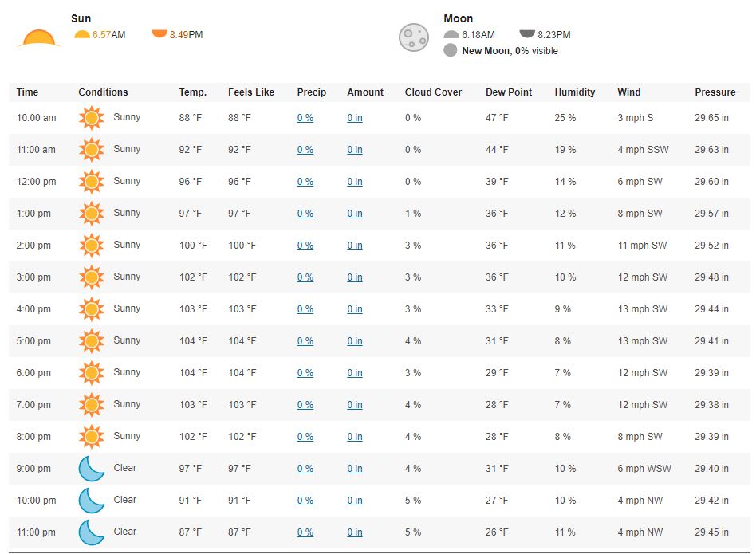Click the sunny icon in the 3:00 pm row

click(x=92, y=277)
